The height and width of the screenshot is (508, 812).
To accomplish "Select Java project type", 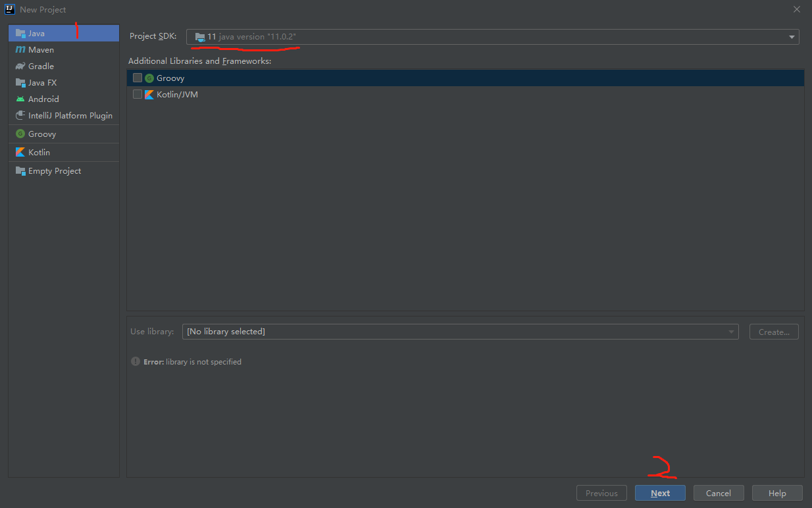I will click(64, 33).
